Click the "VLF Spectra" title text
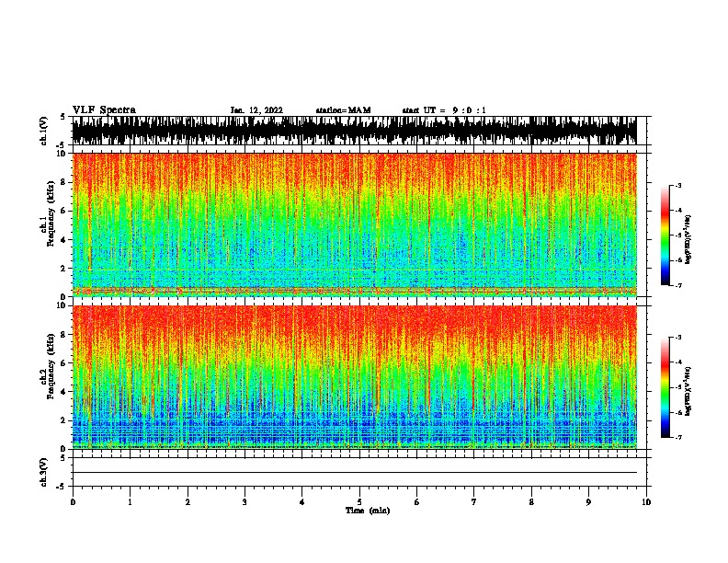 pyautogui.click(x=104, y=110)
